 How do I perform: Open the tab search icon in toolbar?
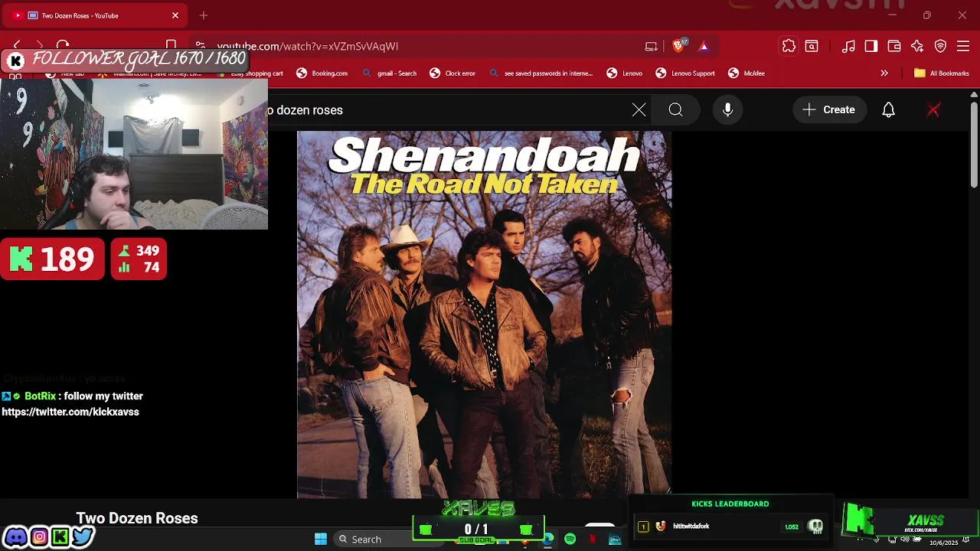[812, 47]
